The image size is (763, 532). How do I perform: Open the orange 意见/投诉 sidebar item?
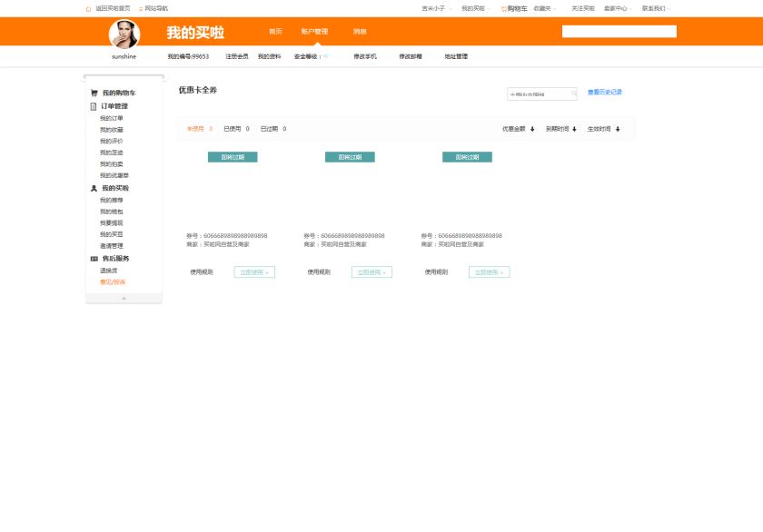click(113, 282)
